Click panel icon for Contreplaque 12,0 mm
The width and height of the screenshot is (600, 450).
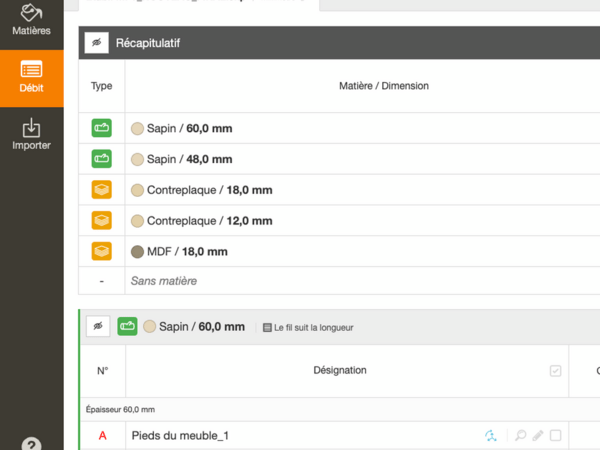click(x=102, y=220)
